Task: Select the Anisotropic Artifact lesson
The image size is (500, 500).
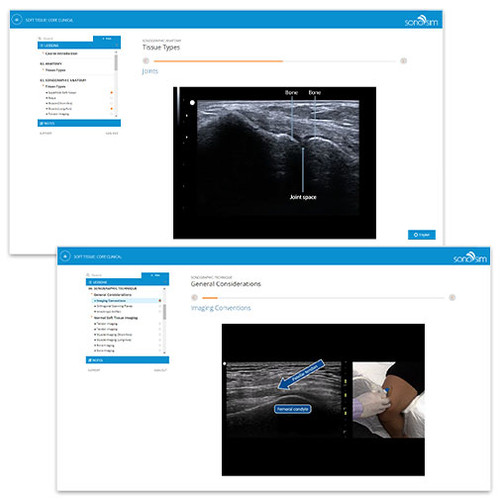Action: 108,312
